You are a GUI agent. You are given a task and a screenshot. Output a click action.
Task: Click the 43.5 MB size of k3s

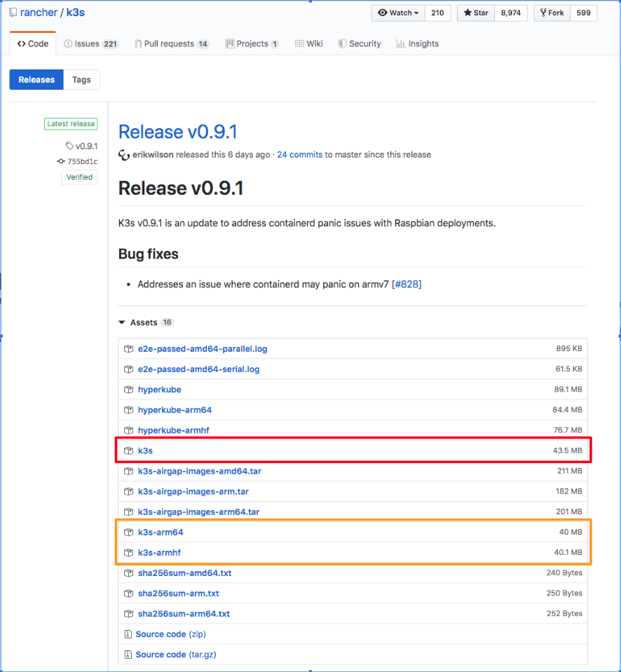click(568, 451)
